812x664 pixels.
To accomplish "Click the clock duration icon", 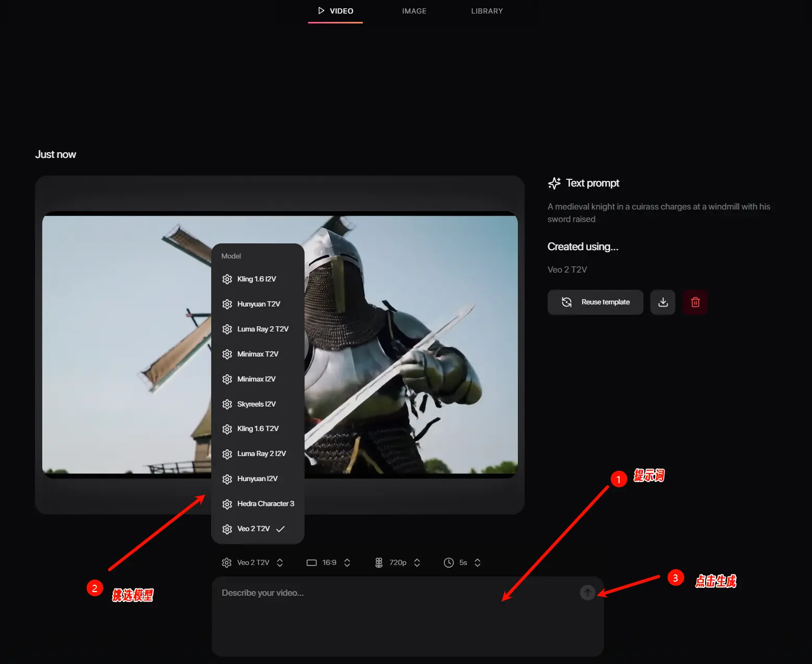I will 449,563.
